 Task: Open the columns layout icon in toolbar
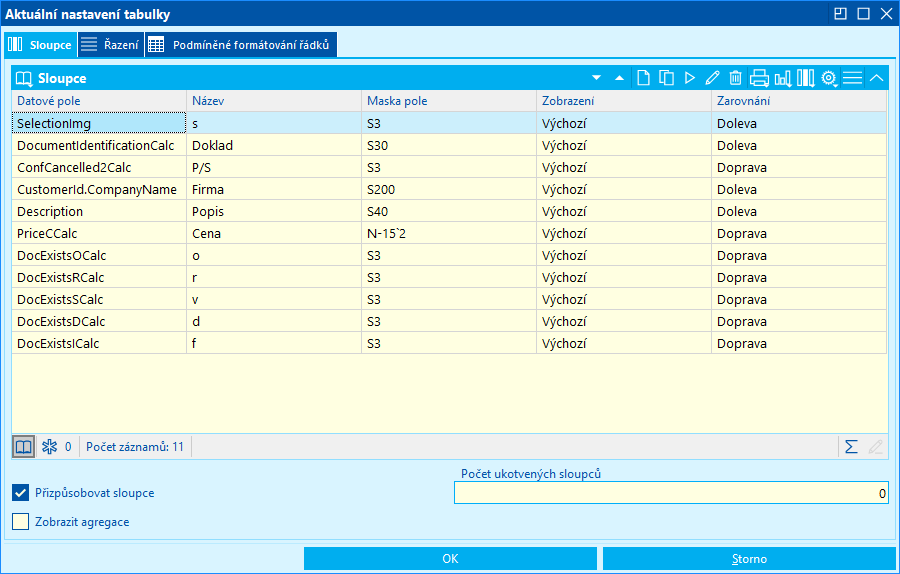pos(806,78)
